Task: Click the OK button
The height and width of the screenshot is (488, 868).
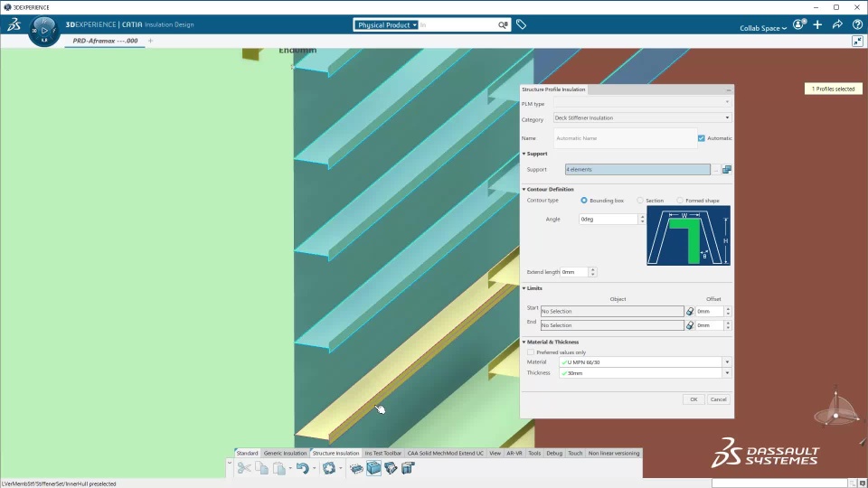Action: (x=693, y=399)
